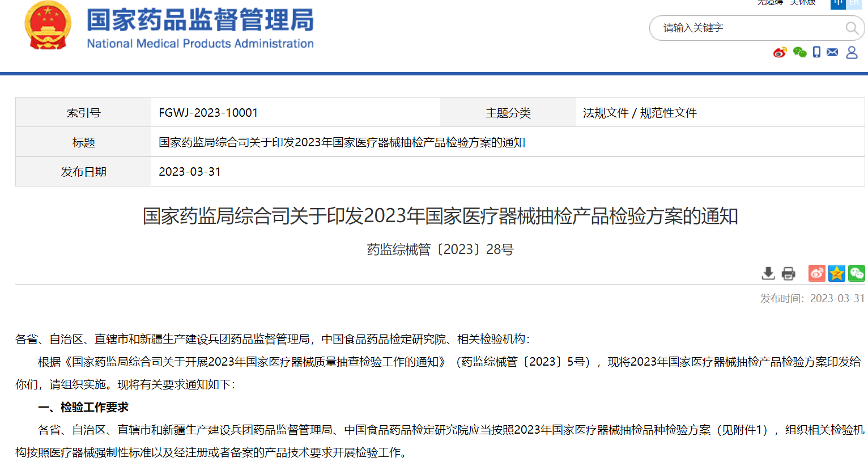
Task: Click the national emblem logo
Action: click(x=48, y=26)
